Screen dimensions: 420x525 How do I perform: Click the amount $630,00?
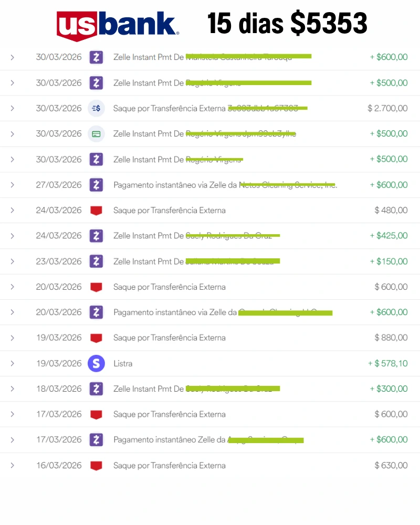pyautogui.click(x=391, y=465)
